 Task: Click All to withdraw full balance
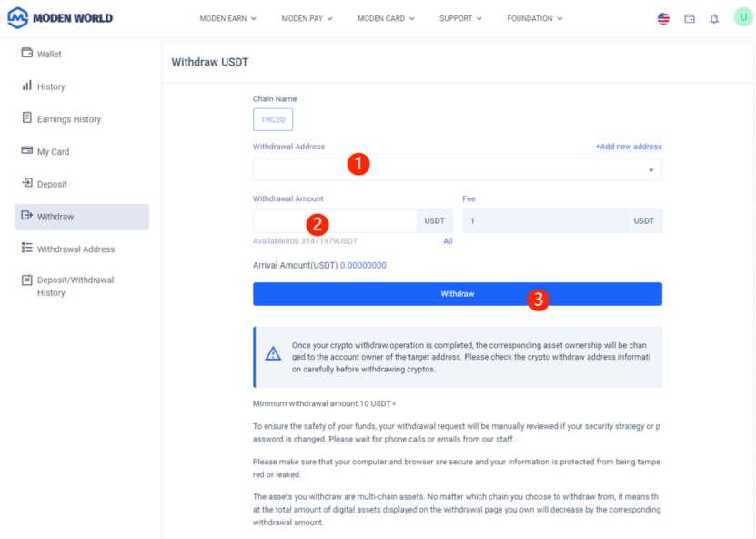[448, 241]
